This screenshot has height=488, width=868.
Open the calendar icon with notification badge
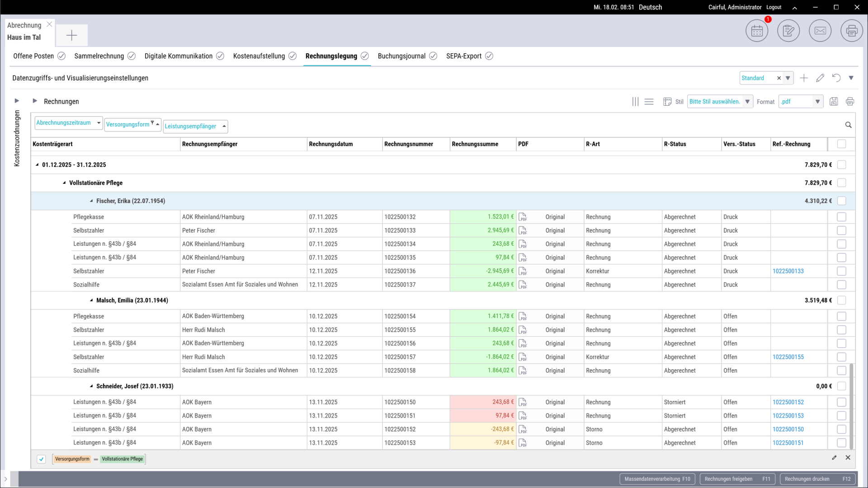[756, 31]
